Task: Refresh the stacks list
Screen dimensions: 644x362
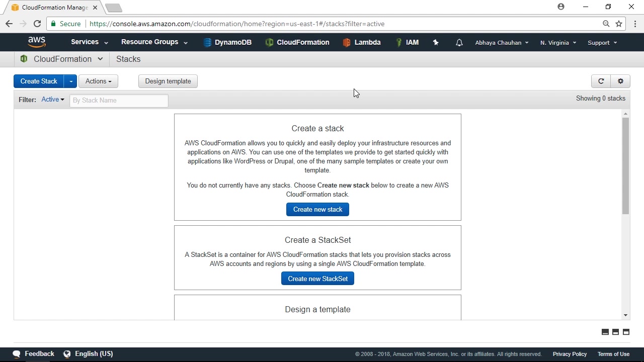Action: 601,81
